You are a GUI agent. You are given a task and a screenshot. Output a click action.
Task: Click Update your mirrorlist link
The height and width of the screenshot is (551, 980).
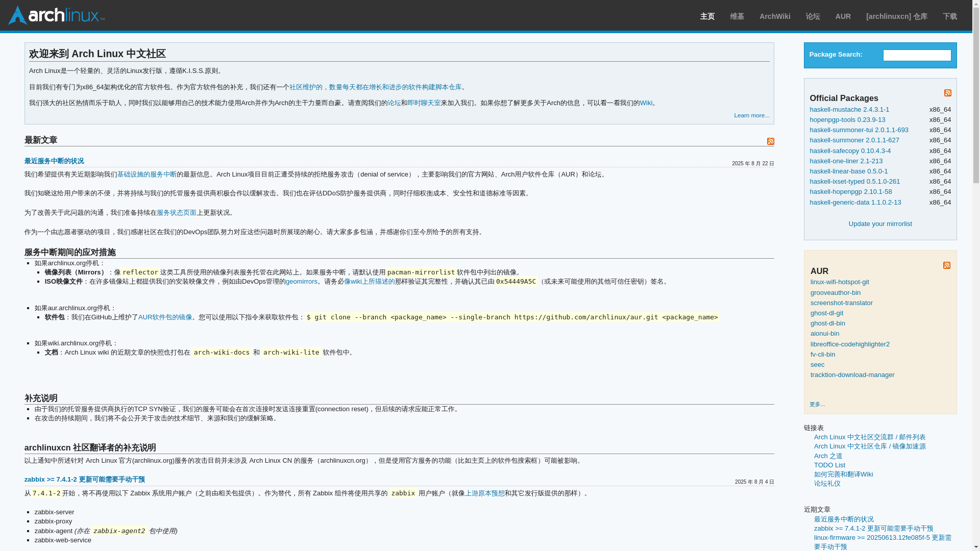point(880,224)
